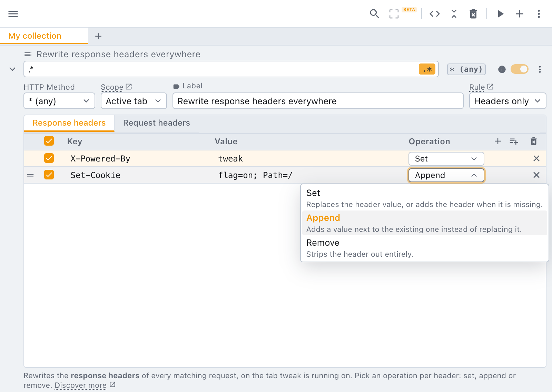Toggle the select-all headers checkbox

pos(49,141)
